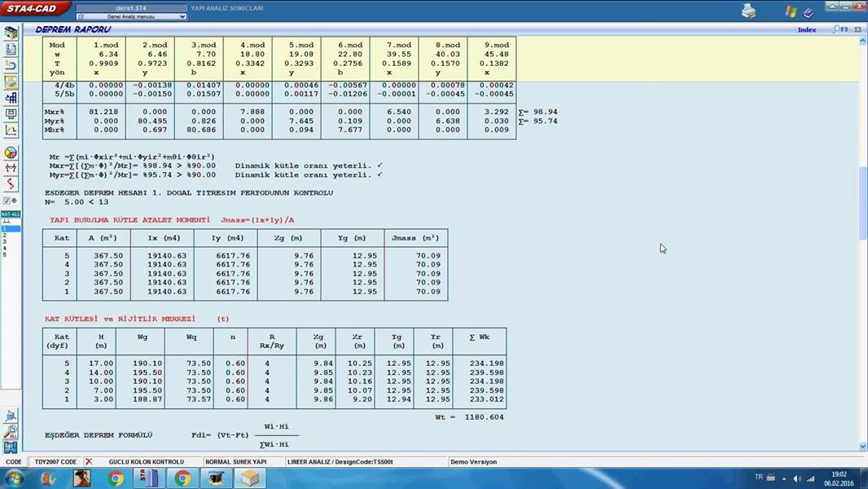The image size is (868, 489).
Task: Click the vertical scrollbar thumb of the report
Action: click(x=863, y=203)
